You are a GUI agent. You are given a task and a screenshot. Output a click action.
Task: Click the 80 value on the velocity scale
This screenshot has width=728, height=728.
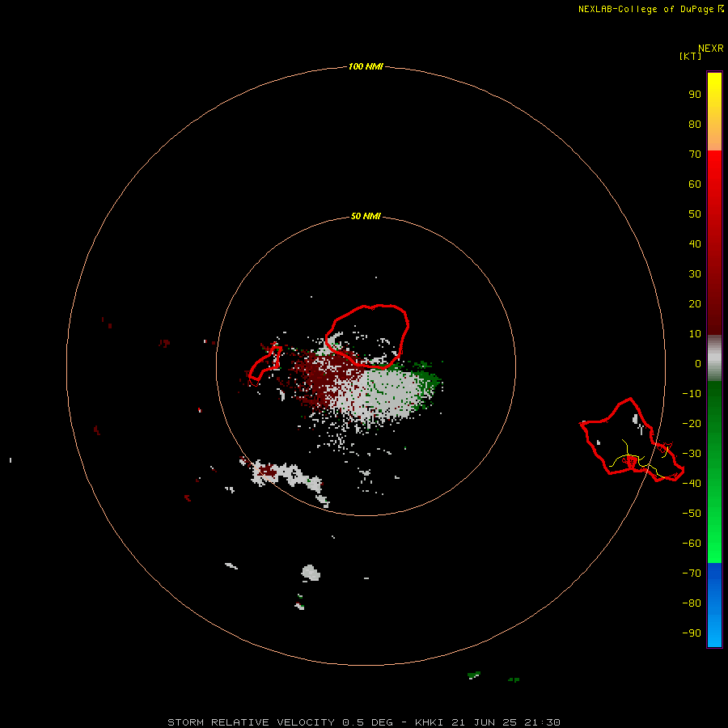click(695, 124)
